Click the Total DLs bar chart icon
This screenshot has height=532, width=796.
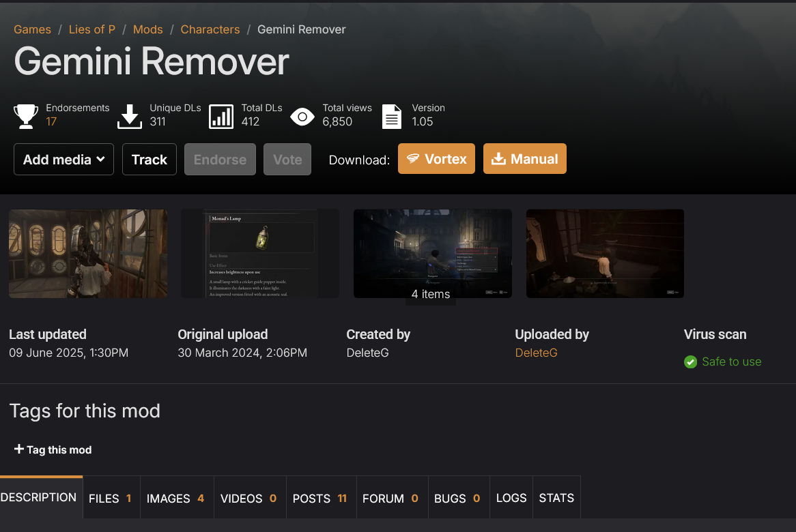(221, 116)
